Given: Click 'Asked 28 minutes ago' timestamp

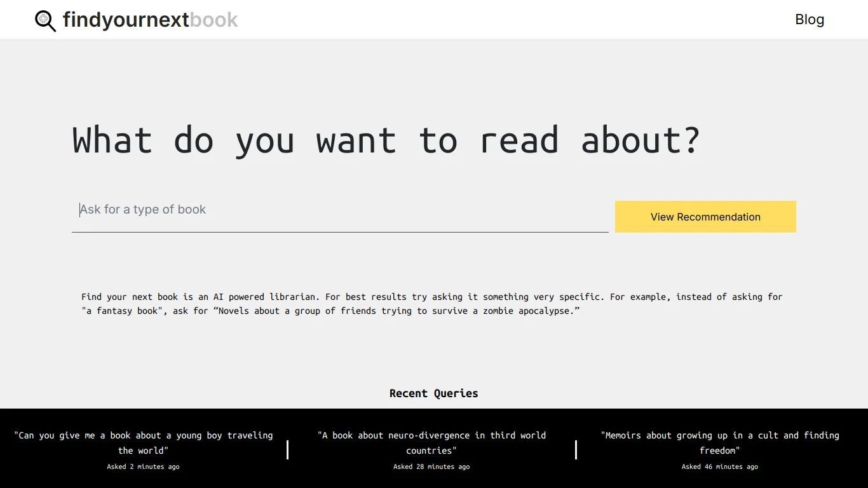Looking at the screenshot, I should (x=431, y=466).
